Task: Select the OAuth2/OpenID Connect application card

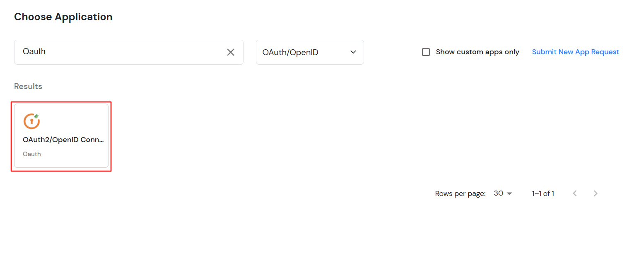Action: (61, 136)
